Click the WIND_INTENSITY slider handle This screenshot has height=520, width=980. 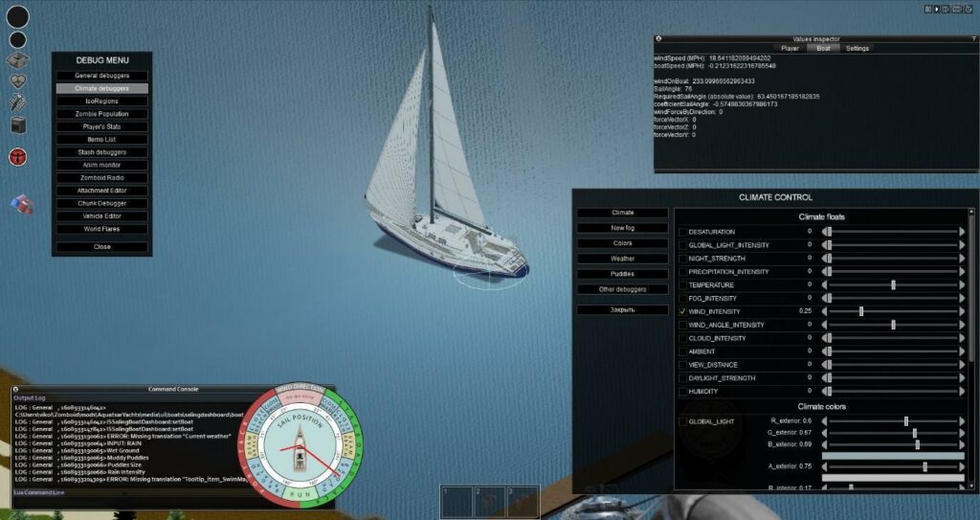click(861, 311)
